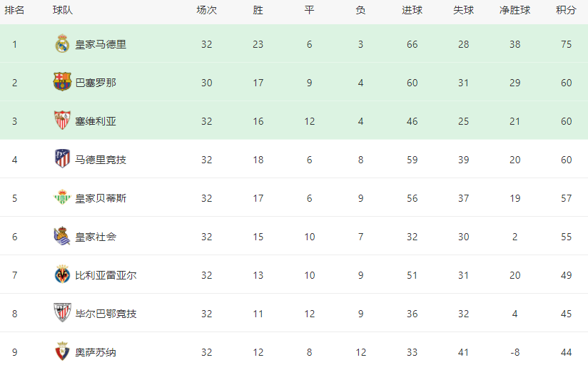
Task: Open the 巴塞罗那 team name link
Action: coord(96,83)
